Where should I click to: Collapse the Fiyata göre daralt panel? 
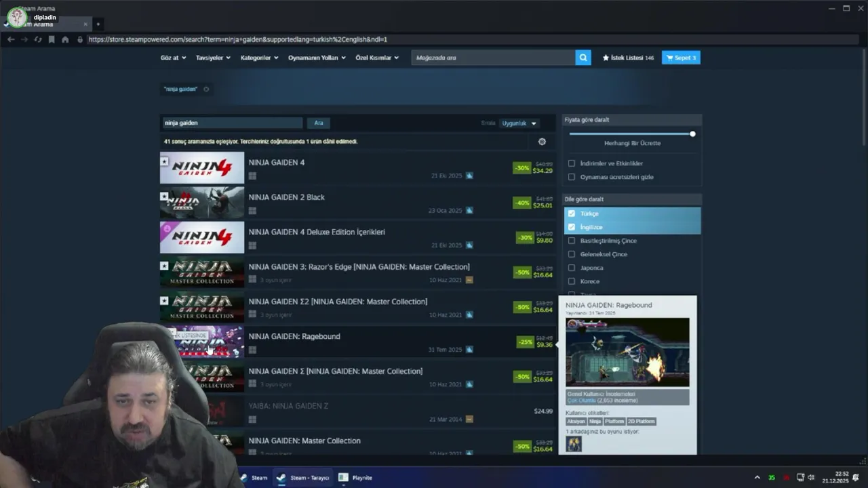tap(633, 120)
